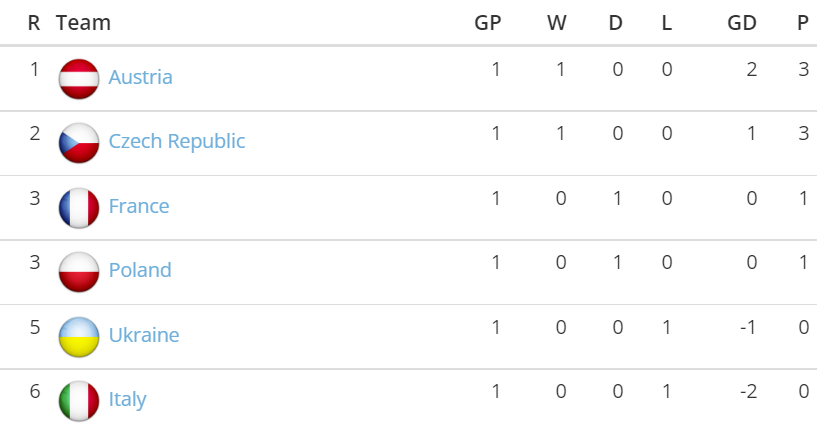Click the Team column header
Screen dimensions: 828x430
(83, 22)
